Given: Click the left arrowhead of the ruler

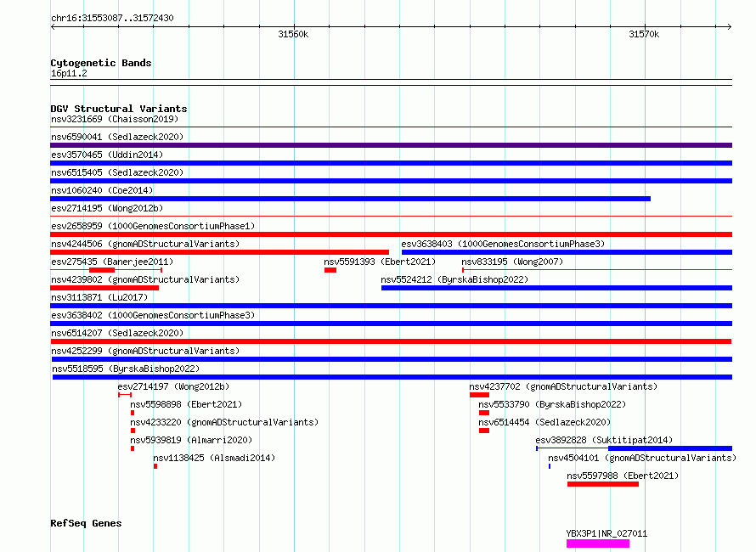Looking at the screenshot, I should [x=53, y=27].
